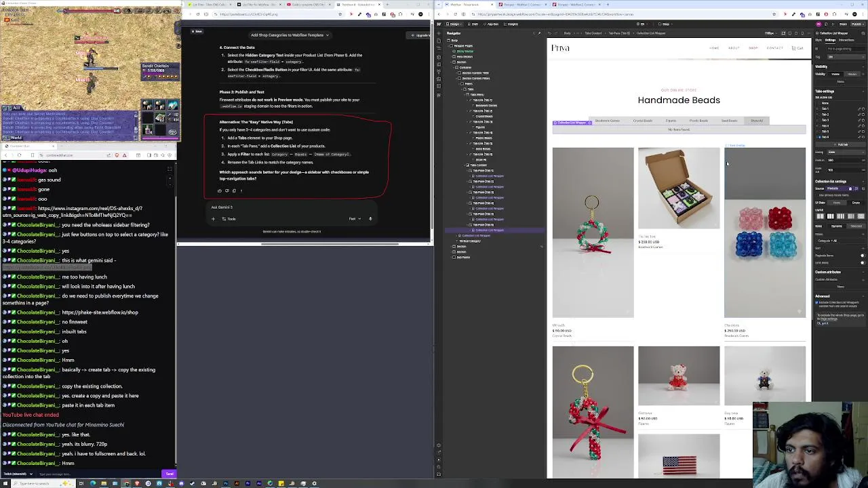The image size is (868, 488).
Task: Open the Components panel icon
Action: tap(439, 57)
